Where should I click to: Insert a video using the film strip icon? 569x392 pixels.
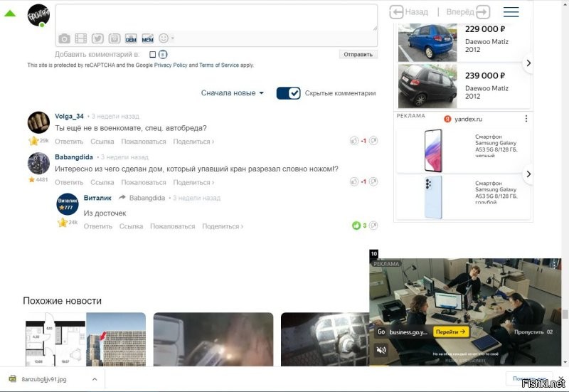click(80, 38)
